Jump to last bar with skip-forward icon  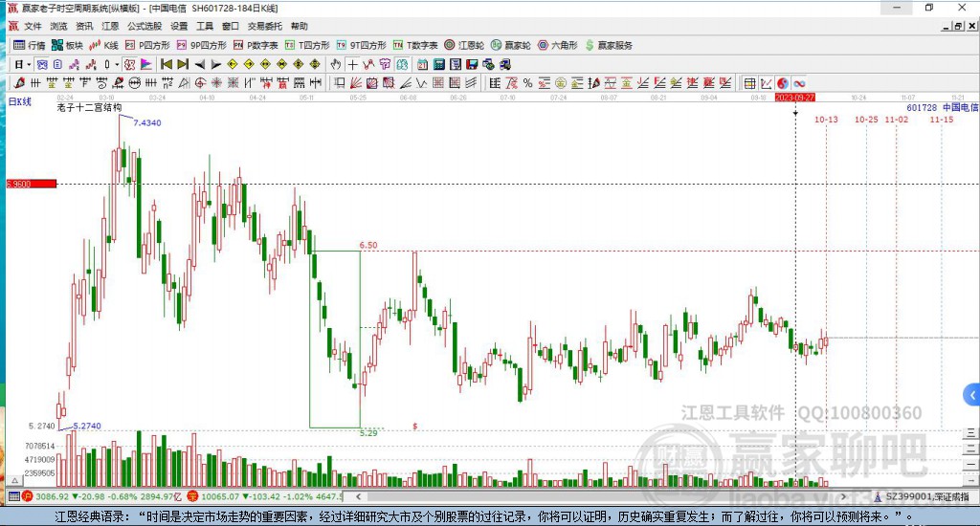coord(183,64)
